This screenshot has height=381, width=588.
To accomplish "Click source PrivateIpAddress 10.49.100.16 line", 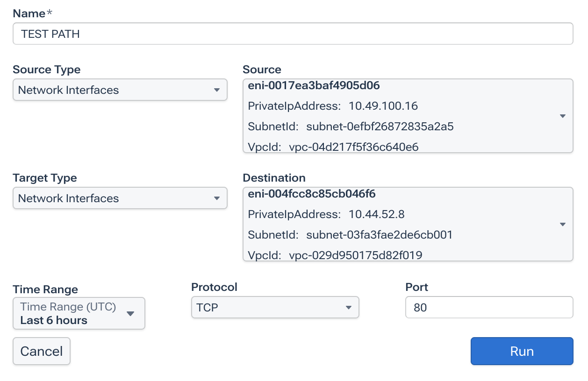I will tap(333, 106).
